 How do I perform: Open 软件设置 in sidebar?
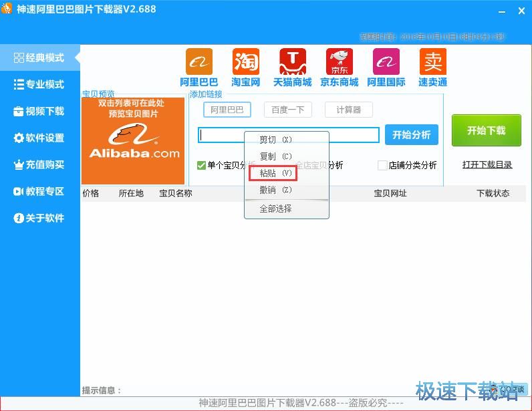click(x=39, y=138)
